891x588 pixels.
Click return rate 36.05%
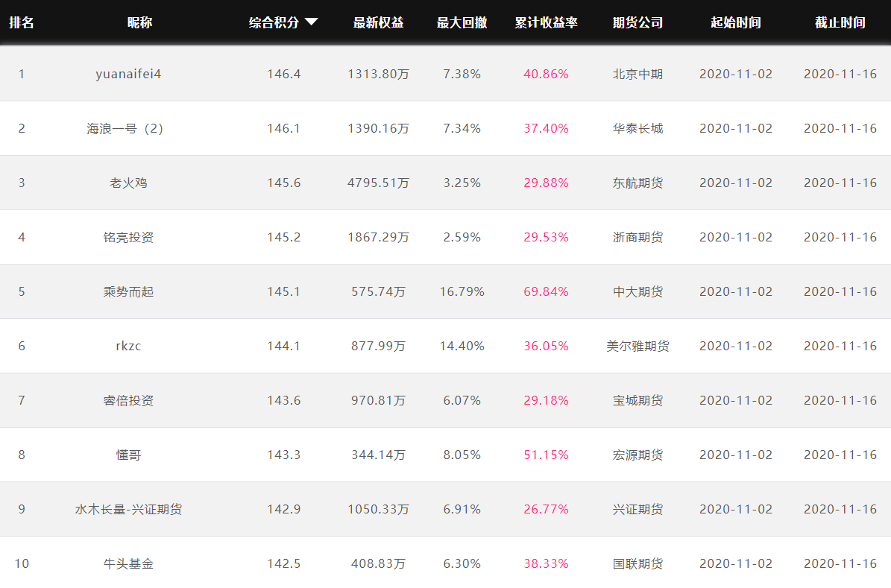[x=546, y=346]
